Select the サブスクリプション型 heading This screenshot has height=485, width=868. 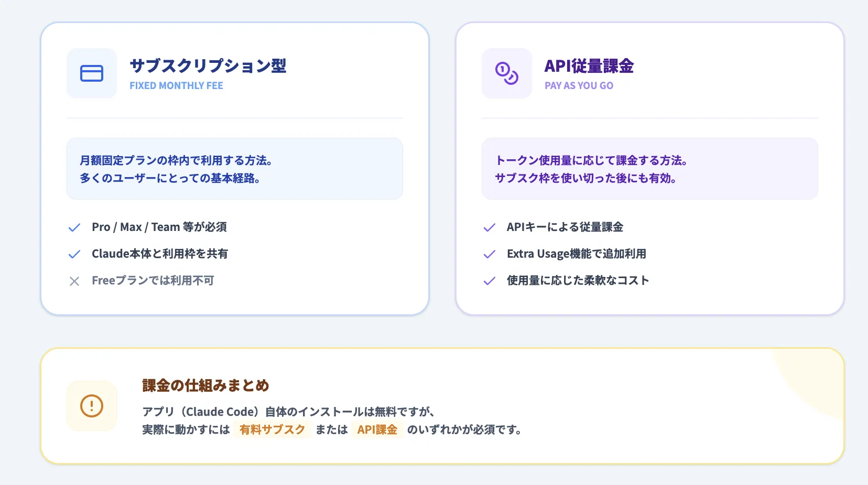point(208,67)
